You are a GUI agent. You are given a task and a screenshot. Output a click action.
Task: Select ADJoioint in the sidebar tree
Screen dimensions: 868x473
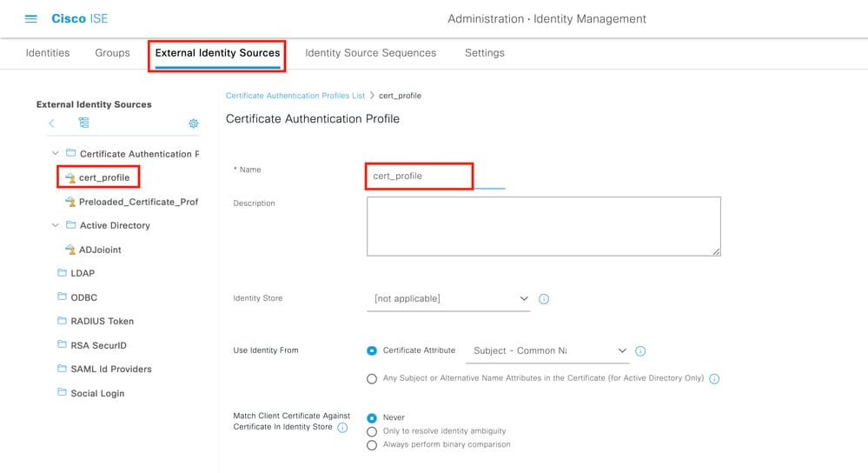tap(100, 250)
